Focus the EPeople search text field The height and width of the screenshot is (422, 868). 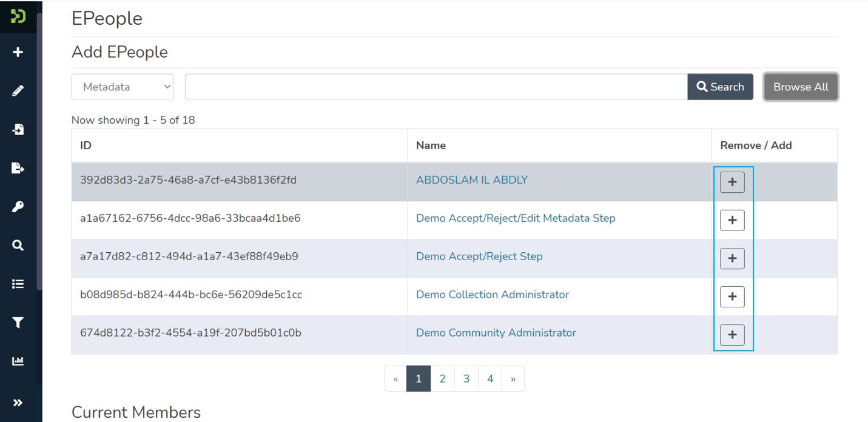click(436, 87)
